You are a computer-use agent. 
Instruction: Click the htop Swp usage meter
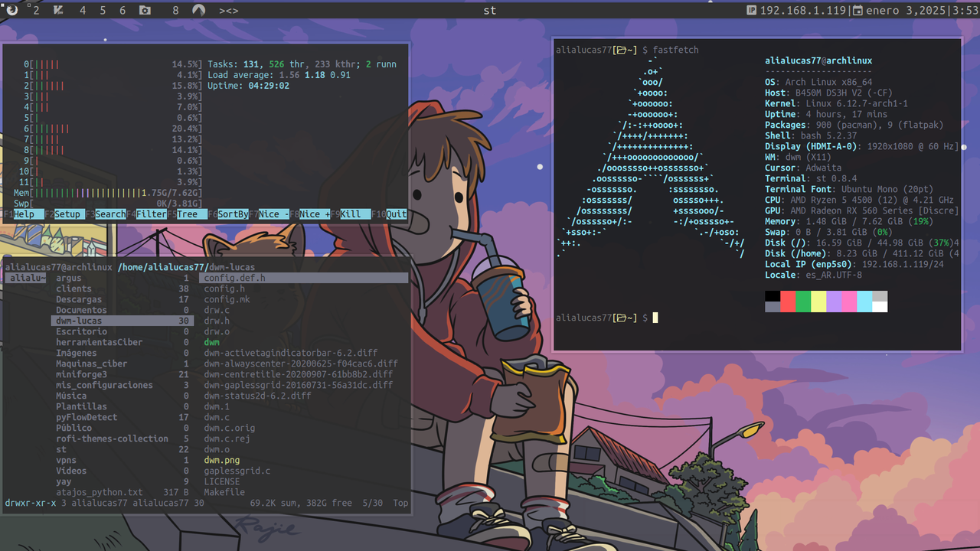coord(108,204)
